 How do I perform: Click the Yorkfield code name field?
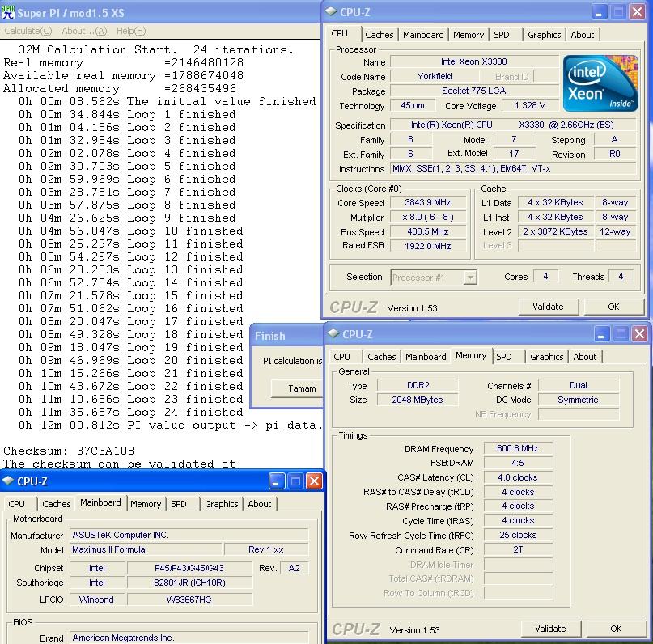point(435,76)
